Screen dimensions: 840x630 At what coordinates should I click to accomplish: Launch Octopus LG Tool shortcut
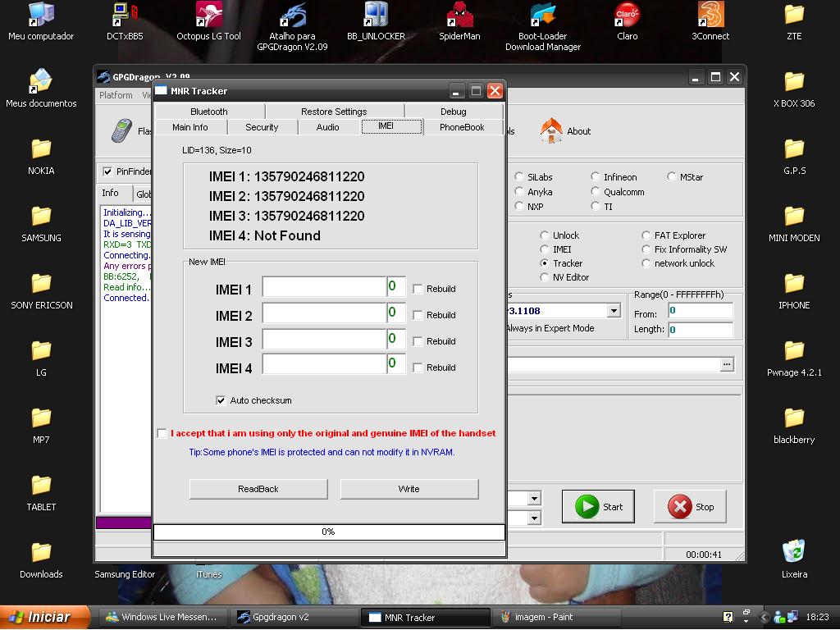tap(208, 21)
